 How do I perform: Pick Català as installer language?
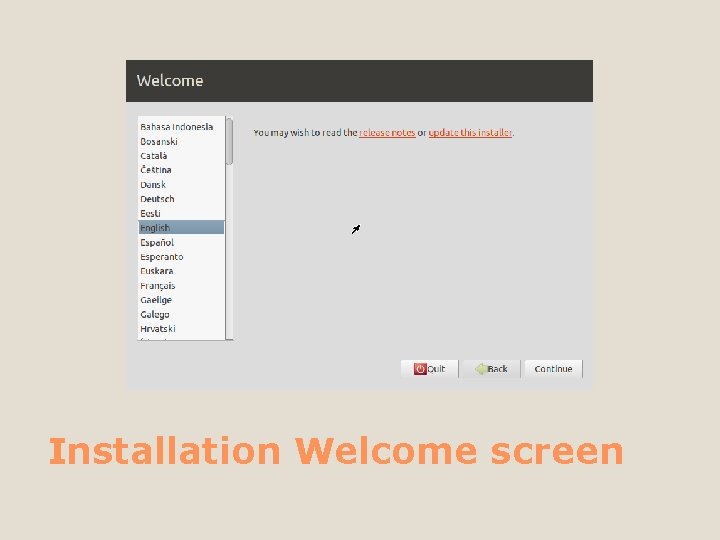(x=181, y=156)
